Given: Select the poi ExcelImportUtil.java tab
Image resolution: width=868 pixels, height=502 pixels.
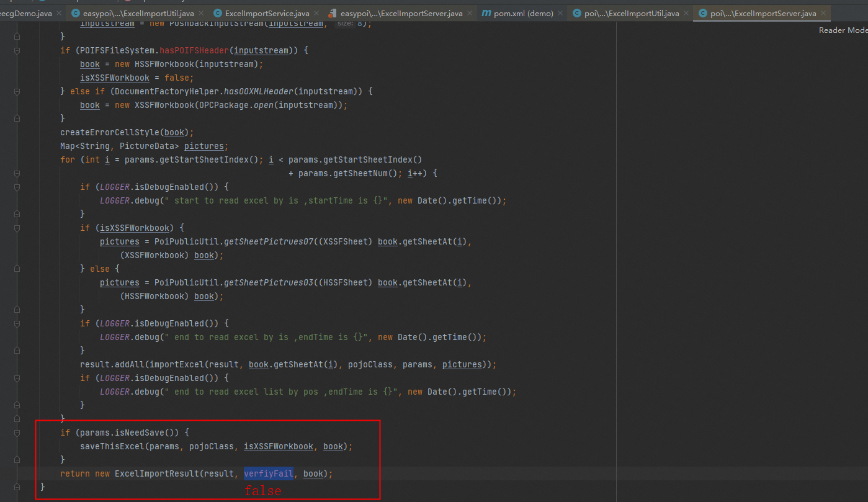Looking at the screenshot, I should (x=631, y=13).
